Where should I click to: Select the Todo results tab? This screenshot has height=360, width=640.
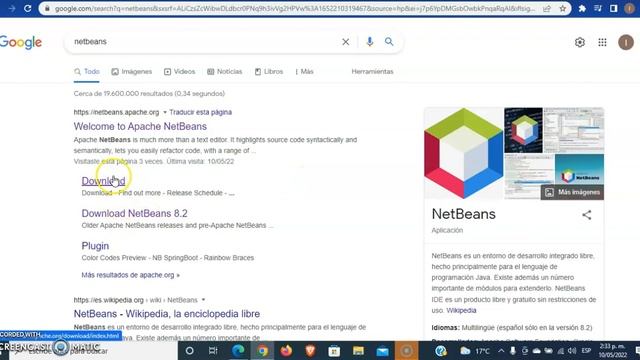point(87,71)
